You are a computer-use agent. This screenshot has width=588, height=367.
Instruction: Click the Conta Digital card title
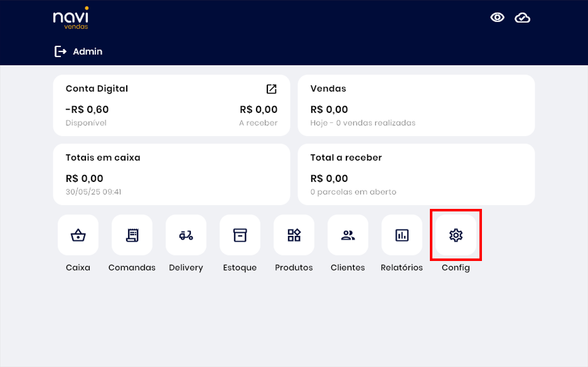[97, 89]
